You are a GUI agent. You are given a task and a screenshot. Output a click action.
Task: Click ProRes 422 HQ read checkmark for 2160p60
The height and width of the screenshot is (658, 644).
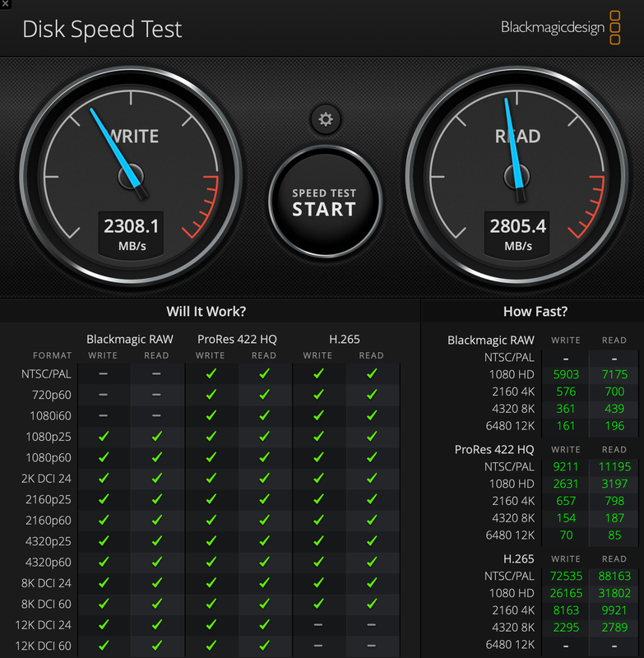tap(264, 520)
